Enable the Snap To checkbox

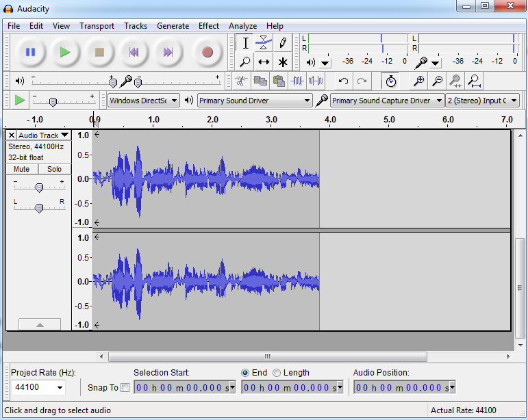[x=125, y=387]
